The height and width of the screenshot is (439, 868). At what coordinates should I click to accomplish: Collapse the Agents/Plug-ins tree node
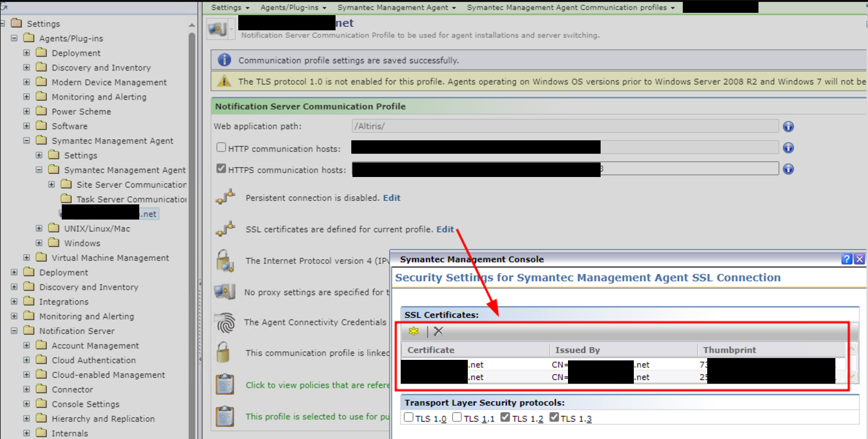coord(15,38)
